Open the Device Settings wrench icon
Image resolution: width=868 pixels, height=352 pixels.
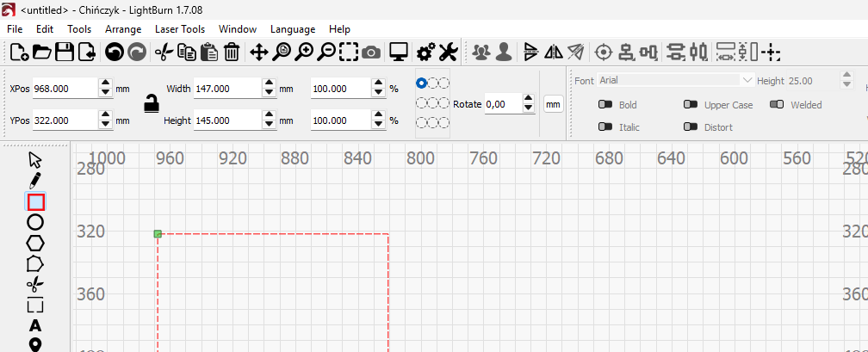click(448, 52)
